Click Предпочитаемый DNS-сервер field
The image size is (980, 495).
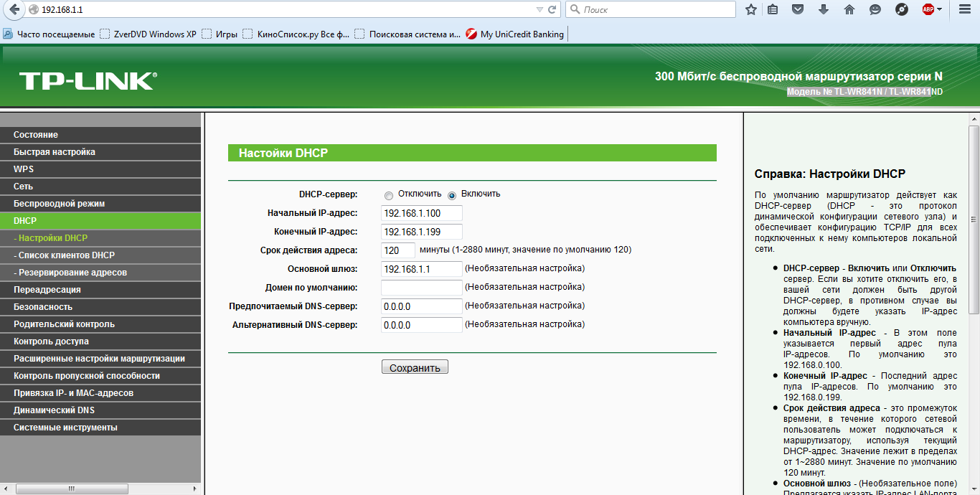pos(422,306)
